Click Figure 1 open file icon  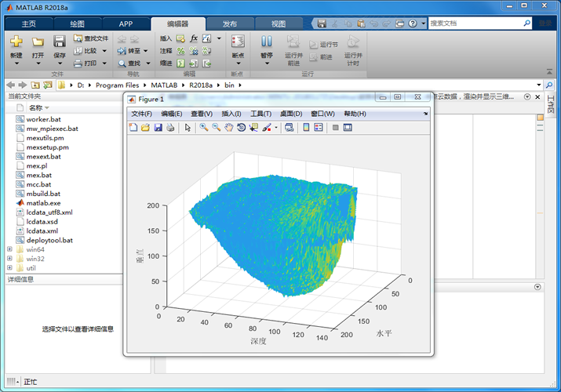tap(145, 128)
